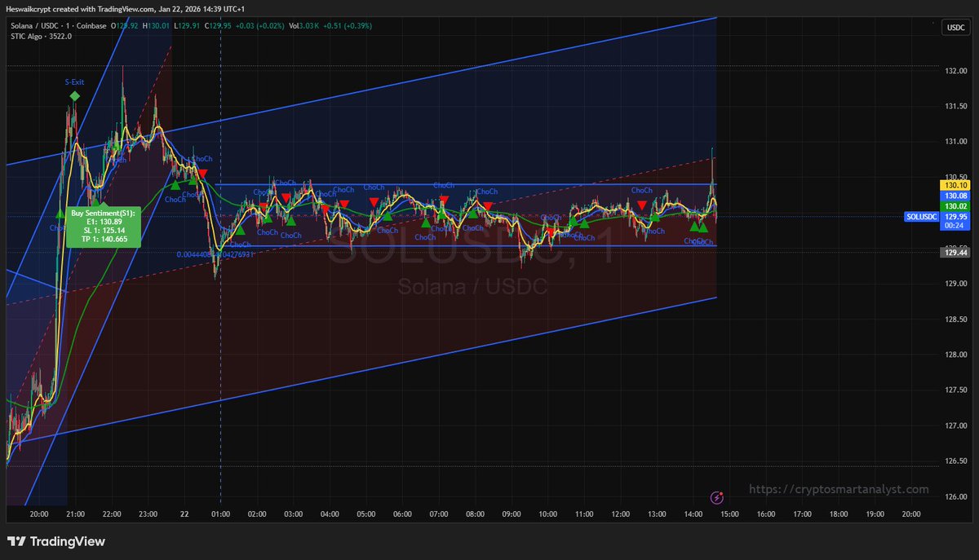
Task: Click the TradingView logo at bottom left
Action: pyautogui.click(x=56, y=541)
